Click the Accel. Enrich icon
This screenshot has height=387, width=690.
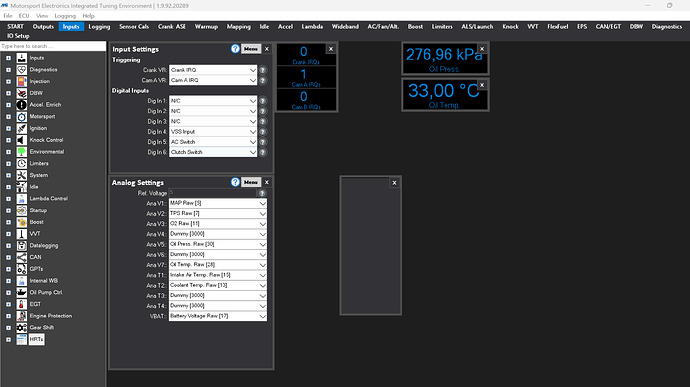(x=22, y=105)
